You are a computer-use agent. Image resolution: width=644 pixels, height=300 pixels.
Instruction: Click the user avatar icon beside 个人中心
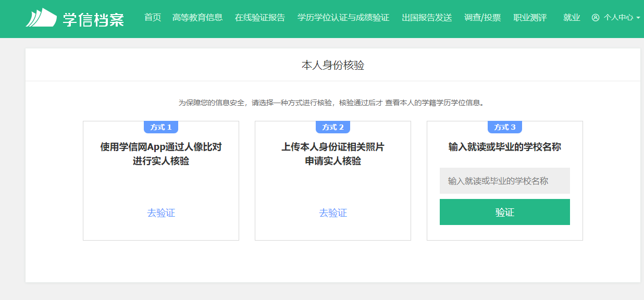point(596,18)
